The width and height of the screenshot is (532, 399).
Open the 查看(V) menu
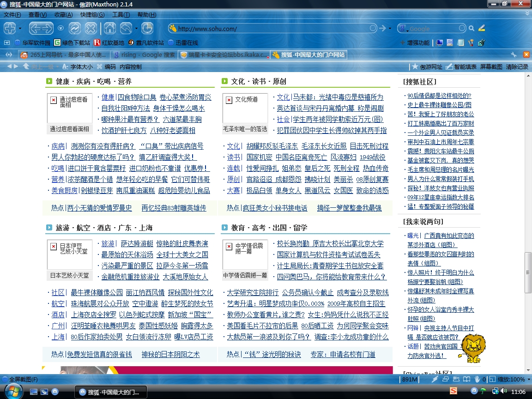click(x=38, y=15)
